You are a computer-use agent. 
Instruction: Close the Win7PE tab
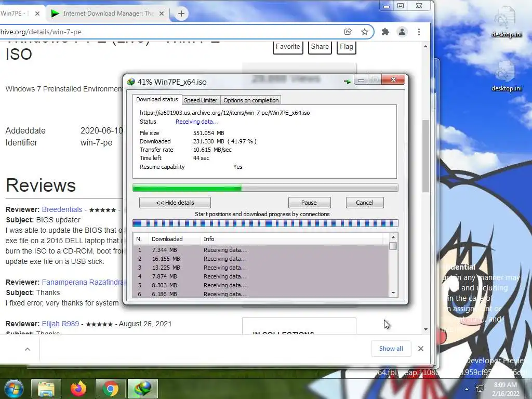(x=37, y=14)
